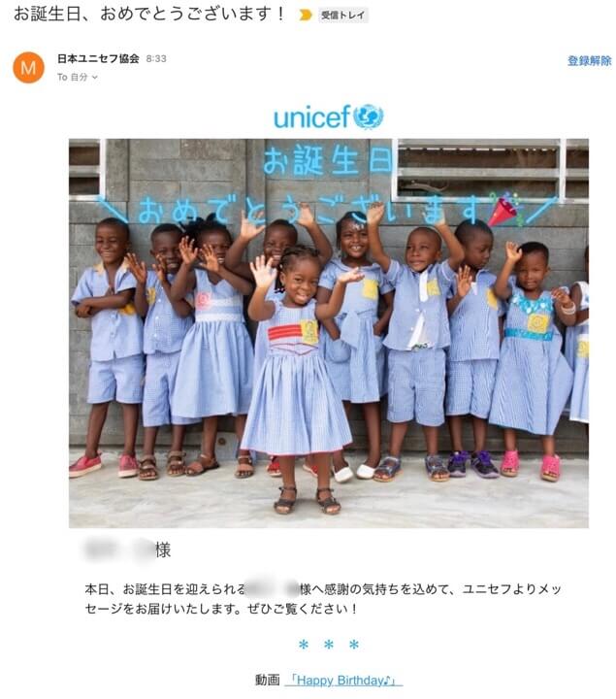Click the お誕生日 banner text in image
Image resolution: width=616 pixels, height=699 pixels.
click(328, 159)
